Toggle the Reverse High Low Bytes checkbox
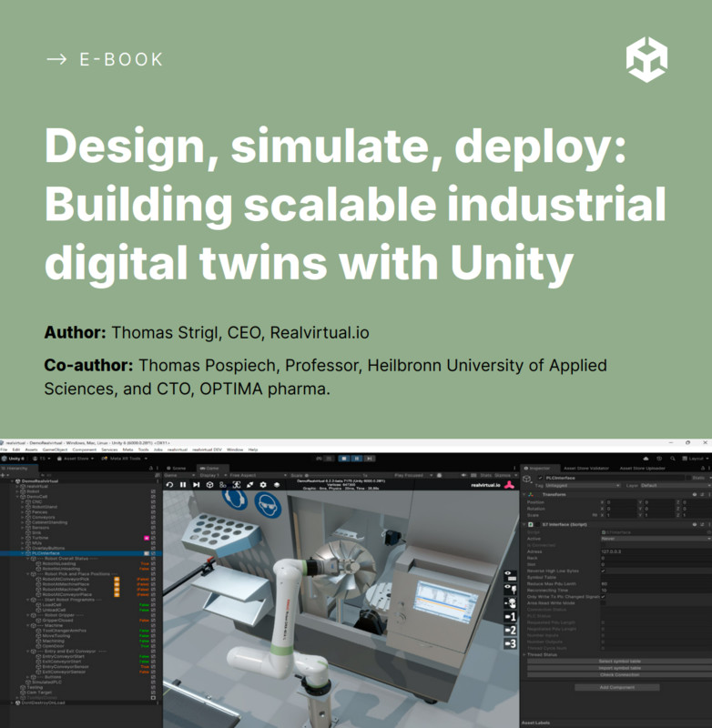 click(603, 569)
